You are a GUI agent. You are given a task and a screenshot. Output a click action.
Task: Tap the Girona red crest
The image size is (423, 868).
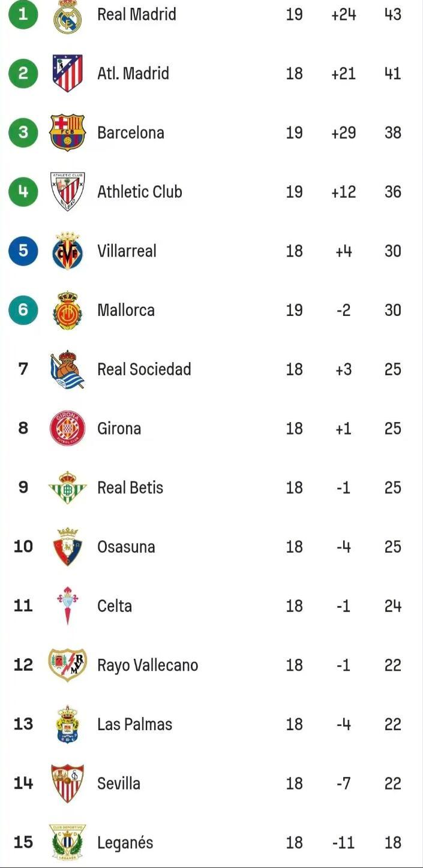coord(67,429)
